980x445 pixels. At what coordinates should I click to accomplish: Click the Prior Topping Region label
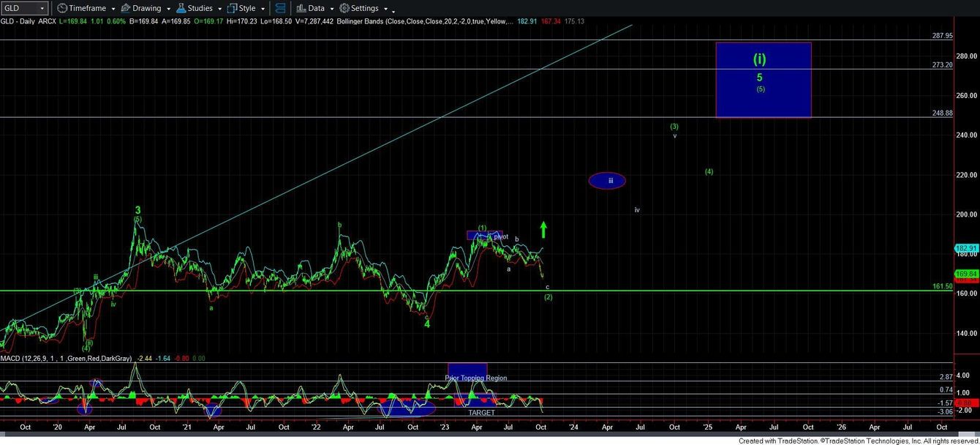coord(475,378)
